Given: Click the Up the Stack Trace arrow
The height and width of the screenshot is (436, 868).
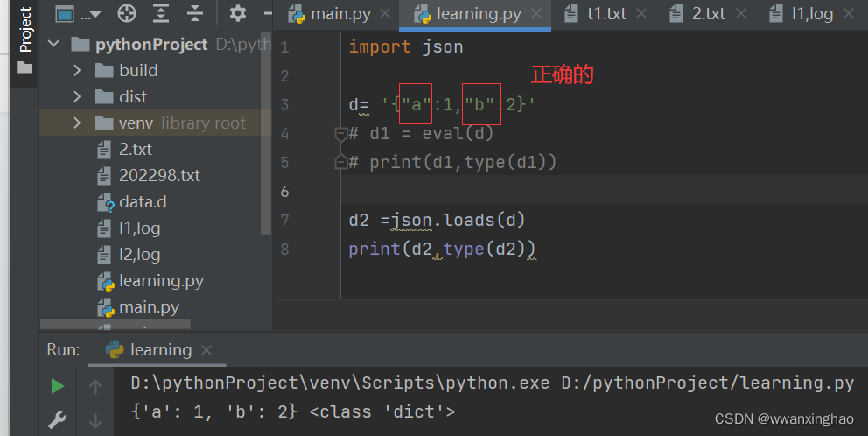Looking at the screenshot, I should pyautogui.click(x=95, y=386).
